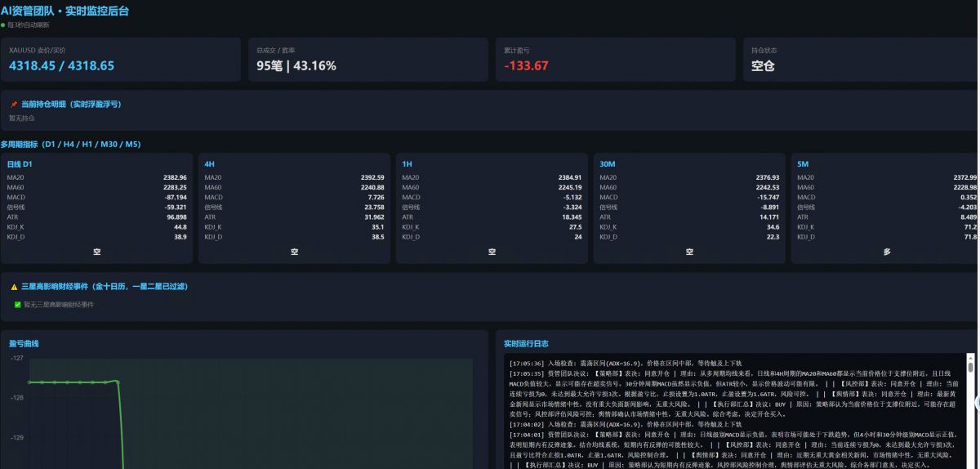Click the 盈亏曲线 chart heading
Image resolution: width=980 pixels, height=469 pixels.
click(x=24, y=344)
